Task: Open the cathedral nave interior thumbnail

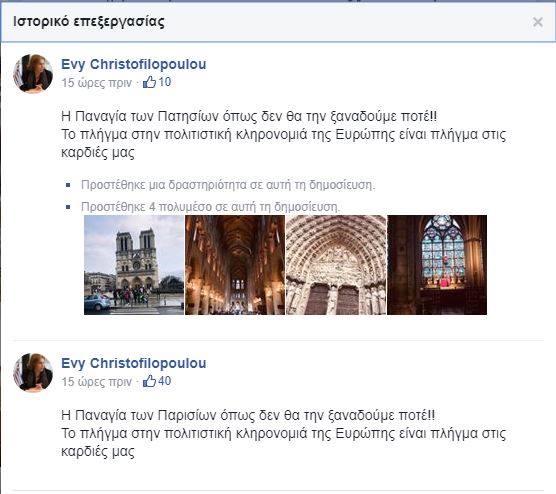Action: click(235, 265)
